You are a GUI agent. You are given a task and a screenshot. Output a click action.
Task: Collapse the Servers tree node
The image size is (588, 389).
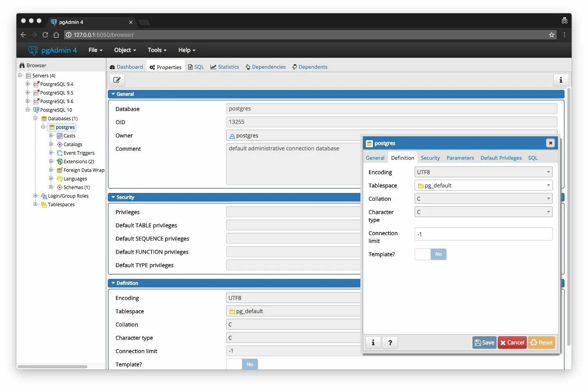[x=20, y=75]
